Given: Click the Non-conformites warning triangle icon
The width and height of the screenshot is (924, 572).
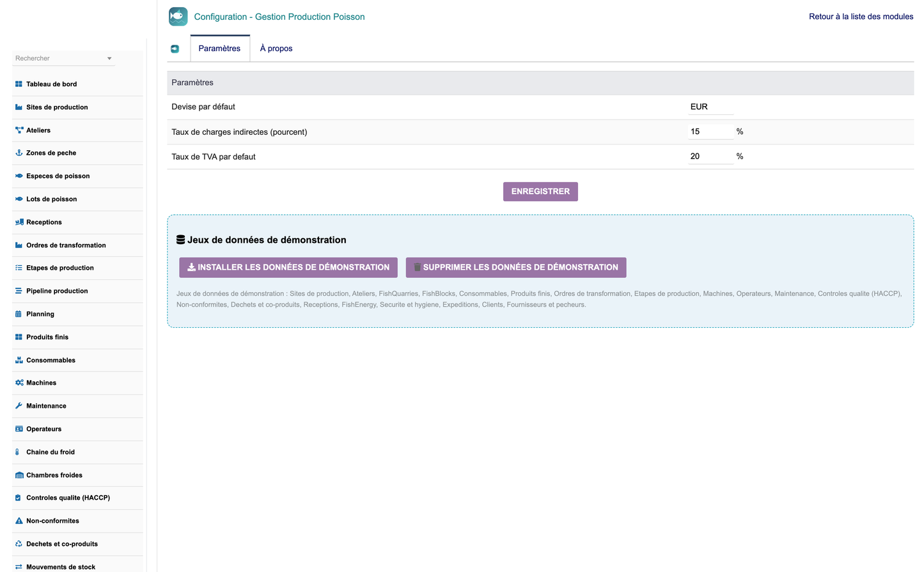Looking at the screenshot, I should tap(19, 521).
